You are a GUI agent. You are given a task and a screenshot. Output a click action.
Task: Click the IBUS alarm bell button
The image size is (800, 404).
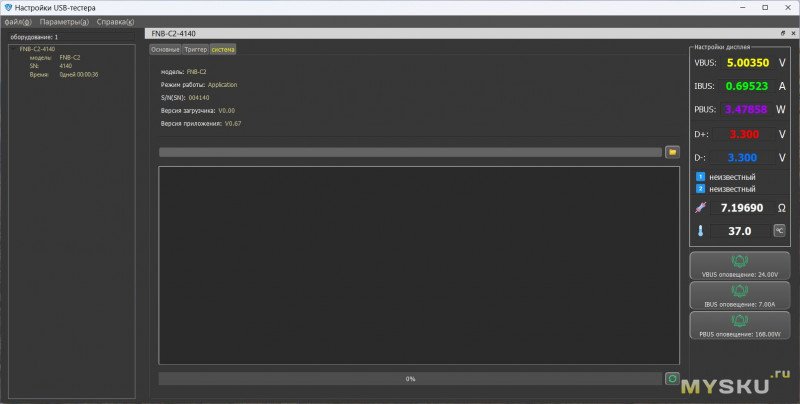(x=739, y=295)
